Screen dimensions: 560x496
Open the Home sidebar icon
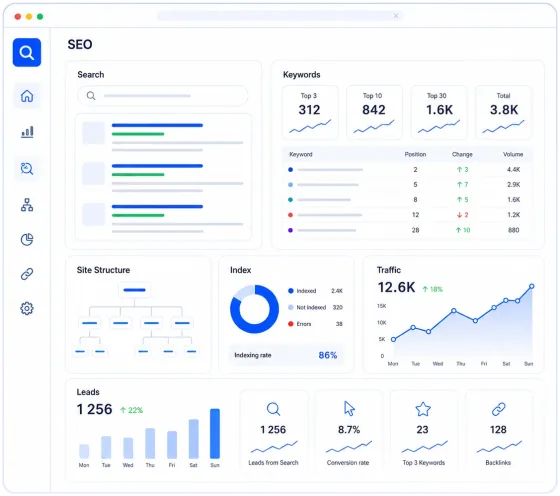[27, 96]
